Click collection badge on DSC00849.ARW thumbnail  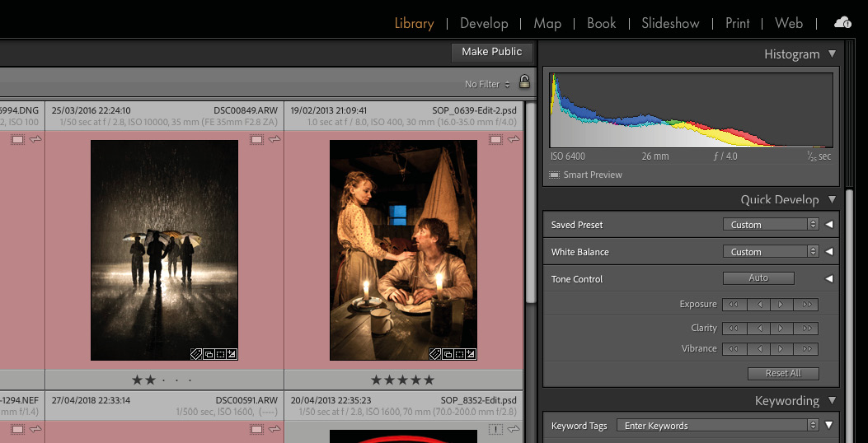point(209,355)
